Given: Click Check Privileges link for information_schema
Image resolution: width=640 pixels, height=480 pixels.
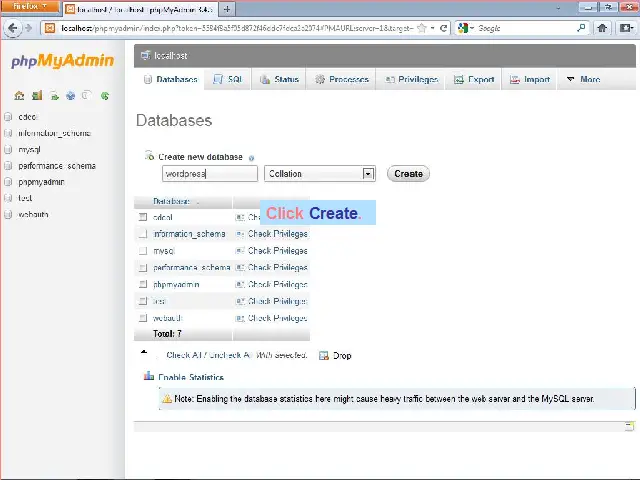Looking at the screenshot, I should click(278, 234).
